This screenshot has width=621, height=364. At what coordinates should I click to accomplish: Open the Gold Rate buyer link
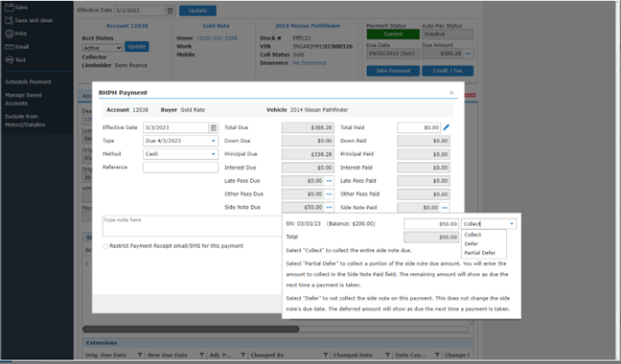click(216, 26)
